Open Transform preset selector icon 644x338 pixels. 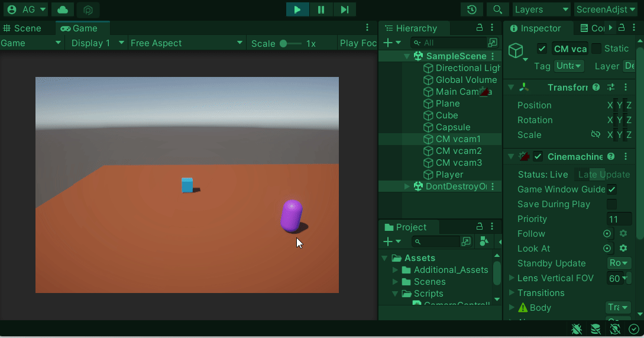coord(611,87)
